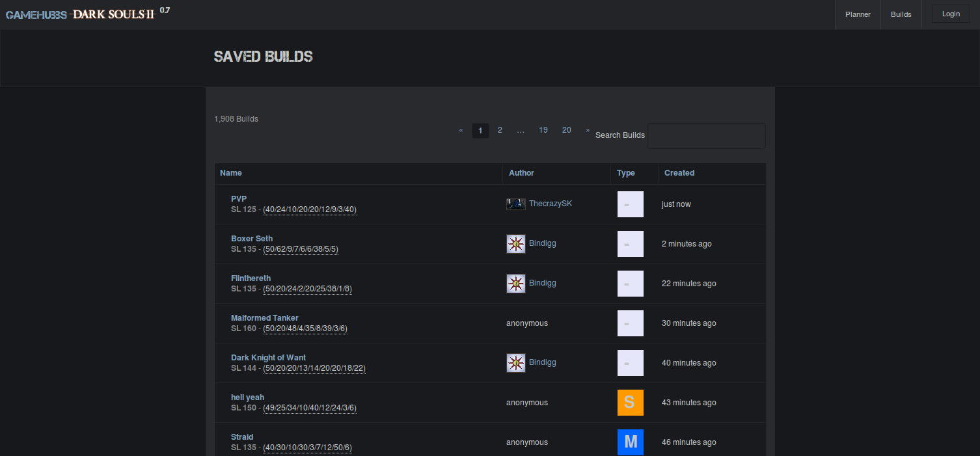Click anonymous author in Straid row
This screenshot has width=980, height=456.
527,442
